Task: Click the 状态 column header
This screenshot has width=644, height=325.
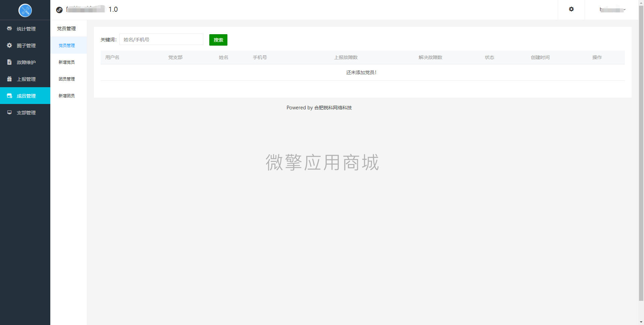Action: (x=489, y=57)
